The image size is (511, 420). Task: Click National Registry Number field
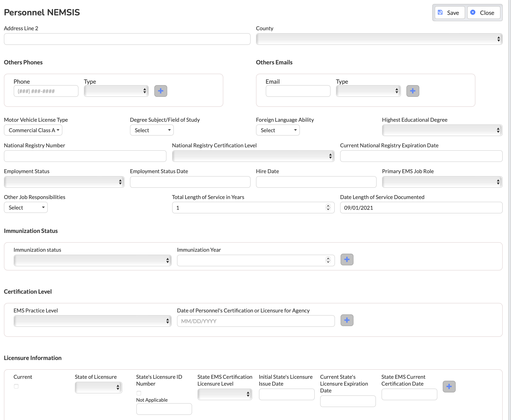coord(85,156)
